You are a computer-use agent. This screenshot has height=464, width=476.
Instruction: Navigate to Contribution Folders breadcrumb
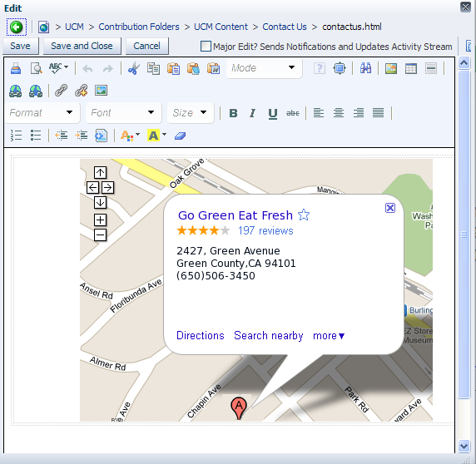pyautogui.click(x=139, y=27)
